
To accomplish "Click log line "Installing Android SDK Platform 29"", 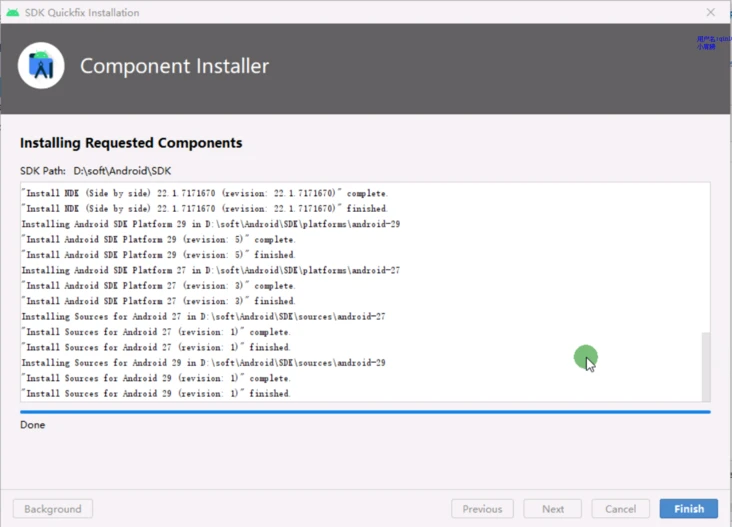I will coord(211,224).
